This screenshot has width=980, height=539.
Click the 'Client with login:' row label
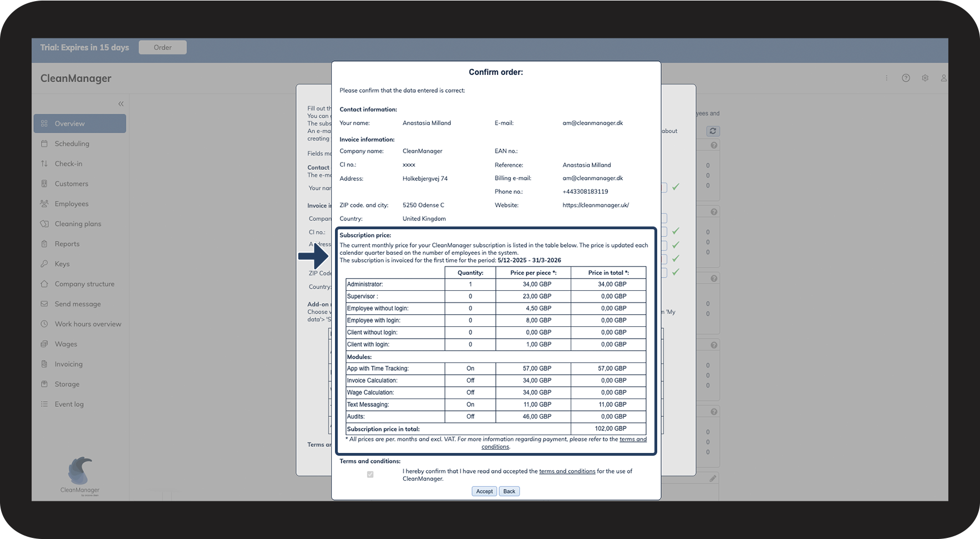[368, 345]
